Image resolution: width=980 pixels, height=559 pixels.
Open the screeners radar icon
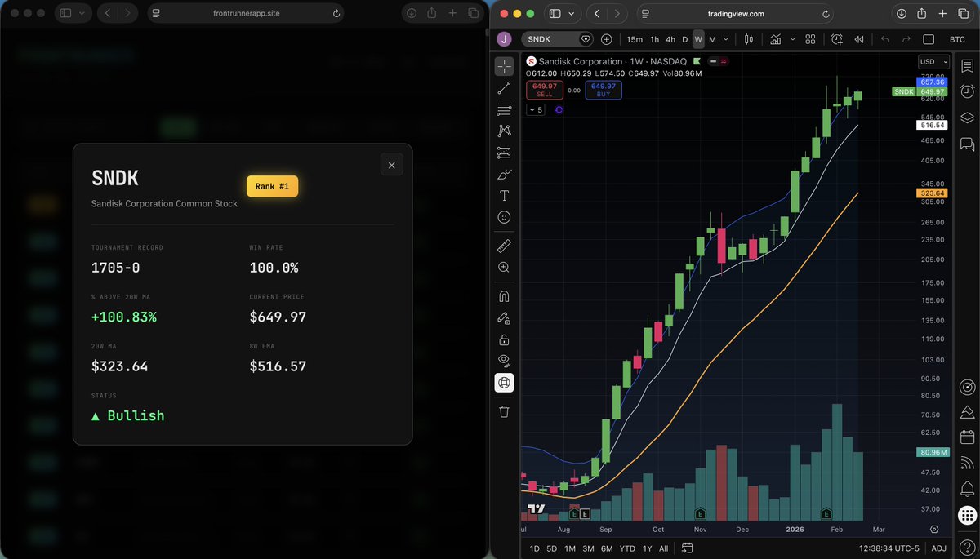pos(967,385)
